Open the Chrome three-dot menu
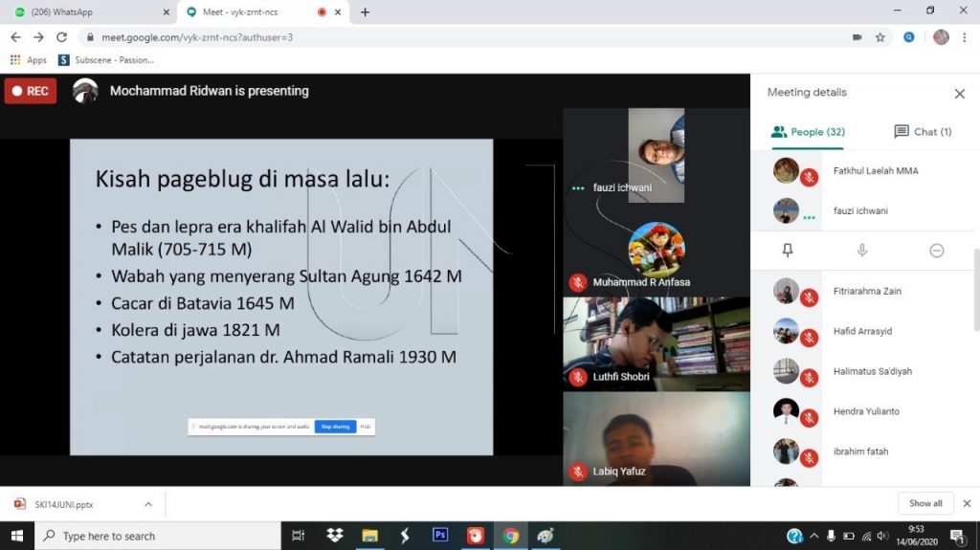The height and width of the screenshot is (550, 980). click(x=965, y=37)
